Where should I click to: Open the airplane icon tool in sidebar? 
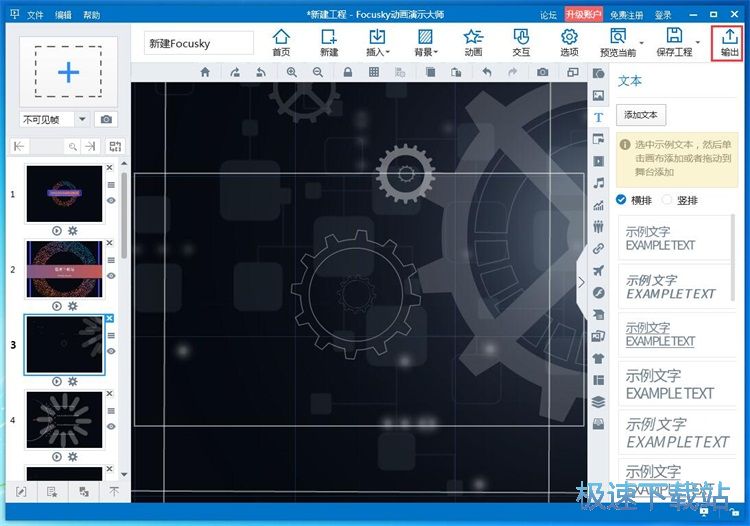(x=598, y=271)
